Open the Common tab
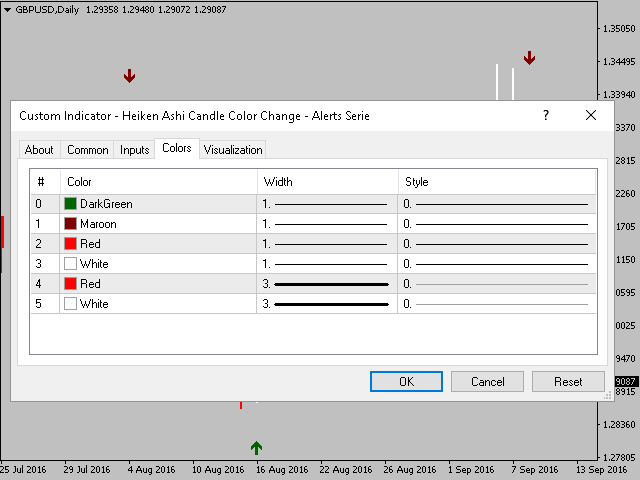The image size is (640, 480). pos(88,150)
